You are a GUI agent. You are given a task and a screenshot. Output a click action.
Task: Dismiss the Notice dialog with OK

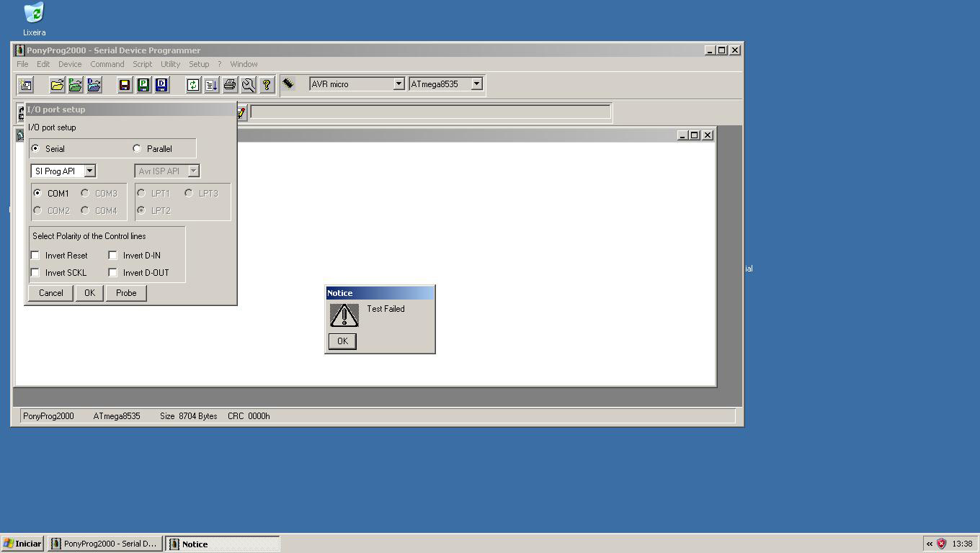pos(342,341)
